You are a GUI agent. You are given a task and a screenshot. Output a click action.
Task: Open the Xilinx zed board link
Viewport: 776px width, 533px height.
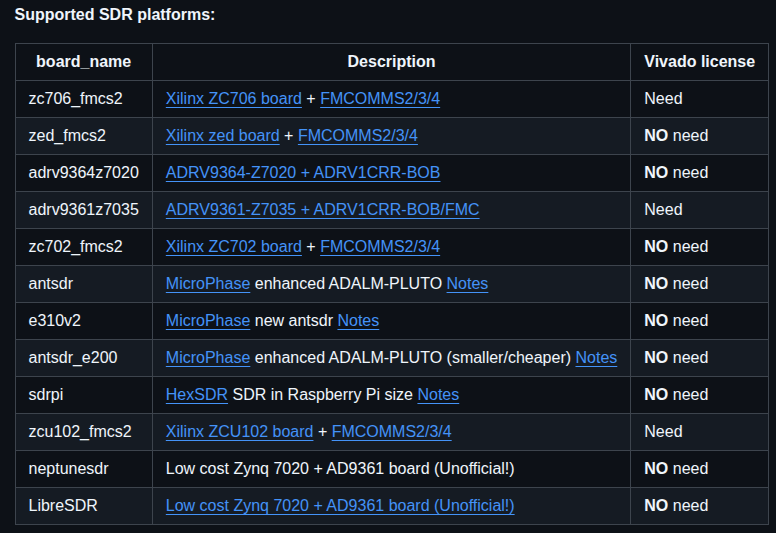[x=223, y=136]
